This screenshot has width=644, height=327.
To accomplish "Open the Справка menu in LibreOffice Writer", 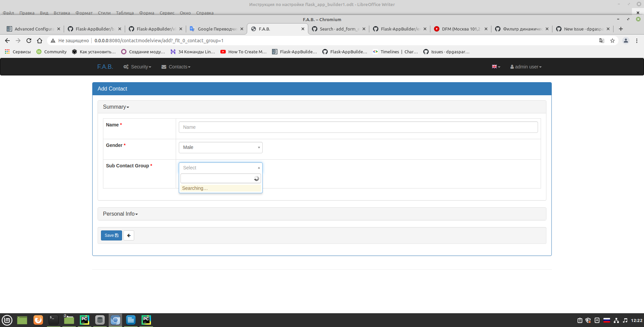I will pos(205,13).
